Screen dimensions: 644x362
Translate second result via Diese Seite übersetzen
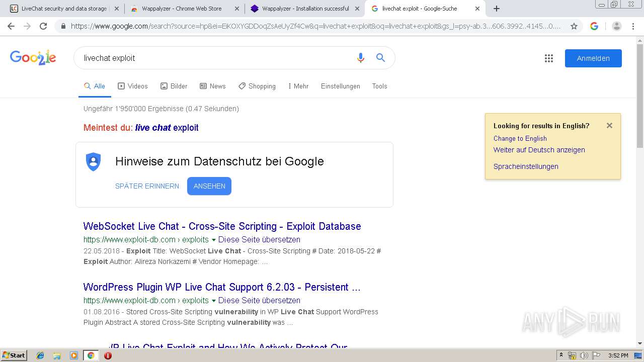coord(259,301)
